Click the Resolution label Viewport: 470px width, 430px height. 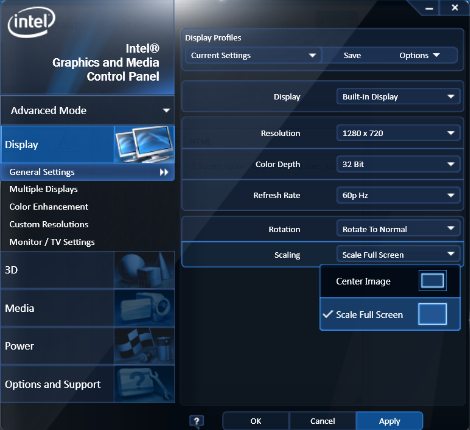tap(280, 133)
